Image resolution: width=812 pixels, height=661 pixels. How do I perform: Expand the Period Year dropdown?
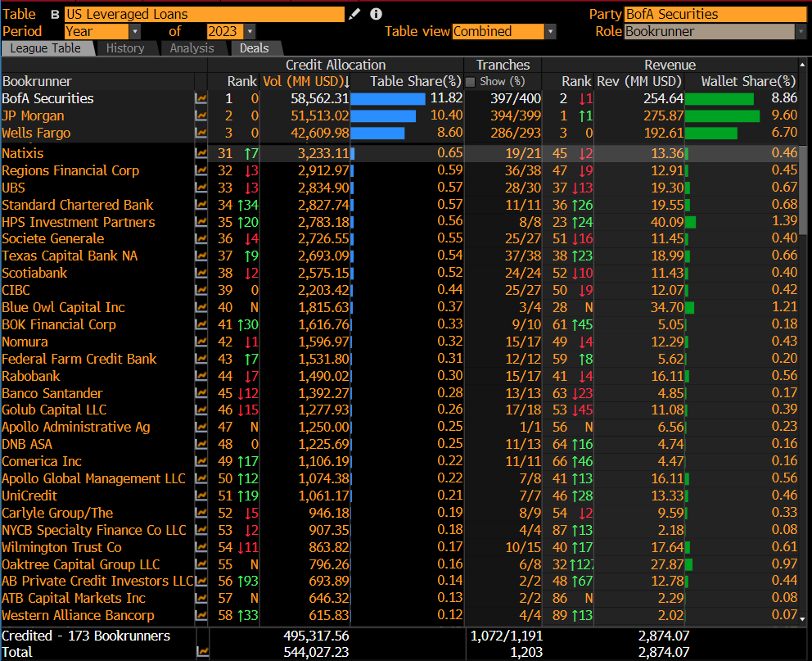[134, 32]
